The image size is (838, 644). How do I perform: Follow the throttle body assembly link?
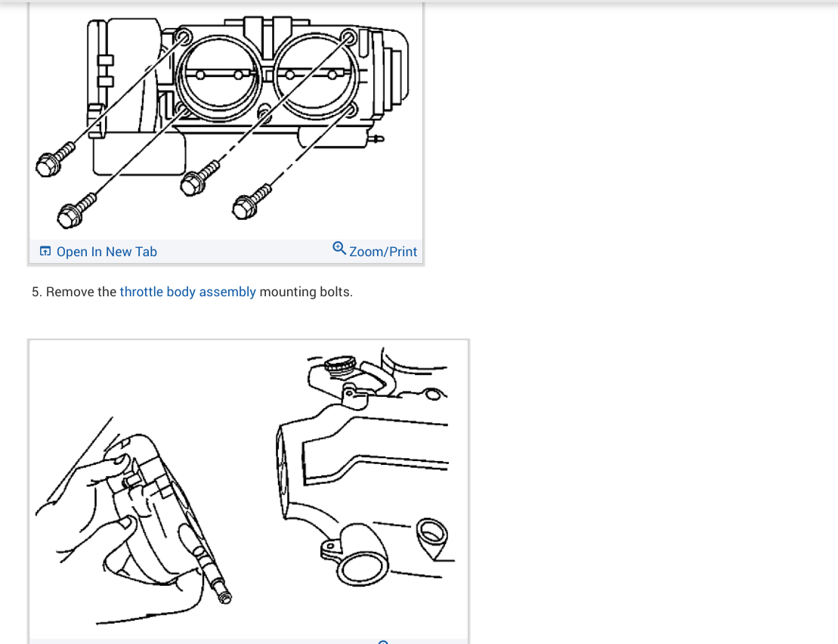coord(187,292)
